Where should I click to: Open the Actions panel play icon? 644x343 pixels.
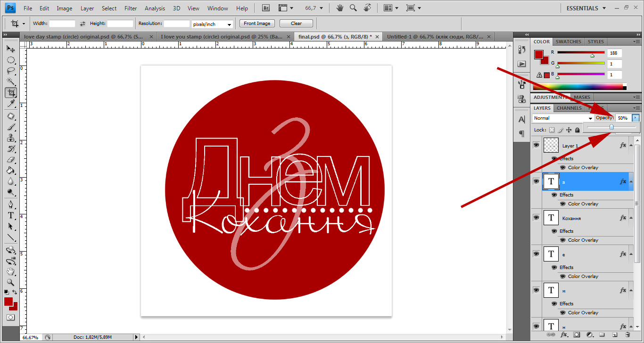point(521,64)
